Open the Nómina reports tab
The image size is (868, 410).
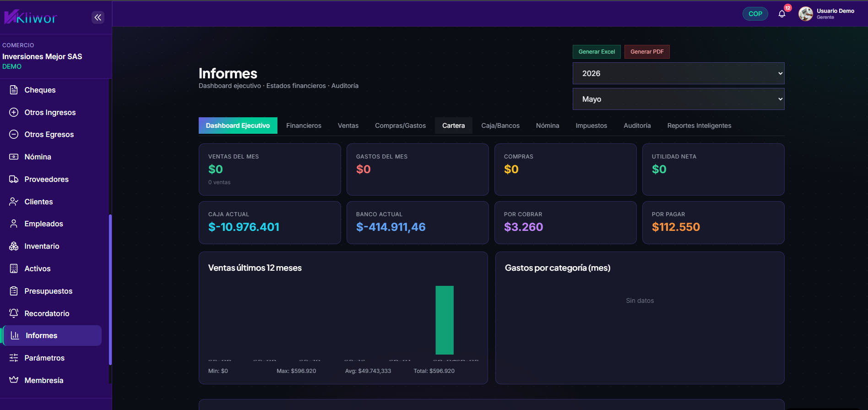point(548,126)
